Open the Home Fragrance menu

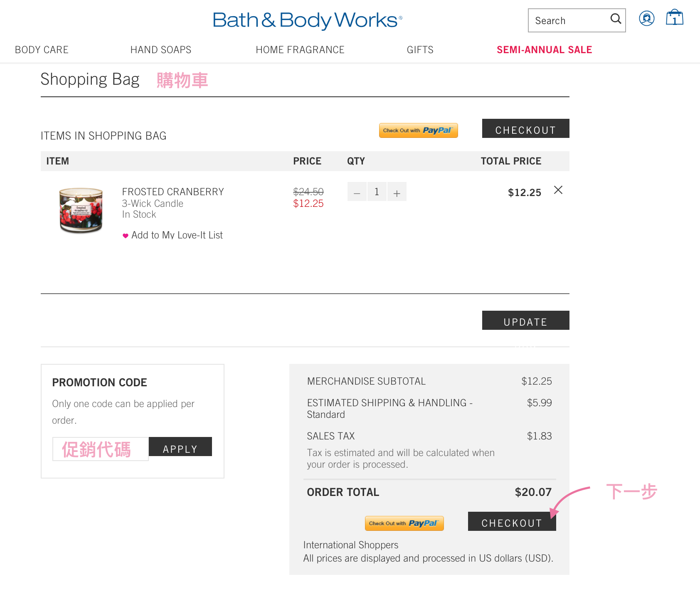300,50
